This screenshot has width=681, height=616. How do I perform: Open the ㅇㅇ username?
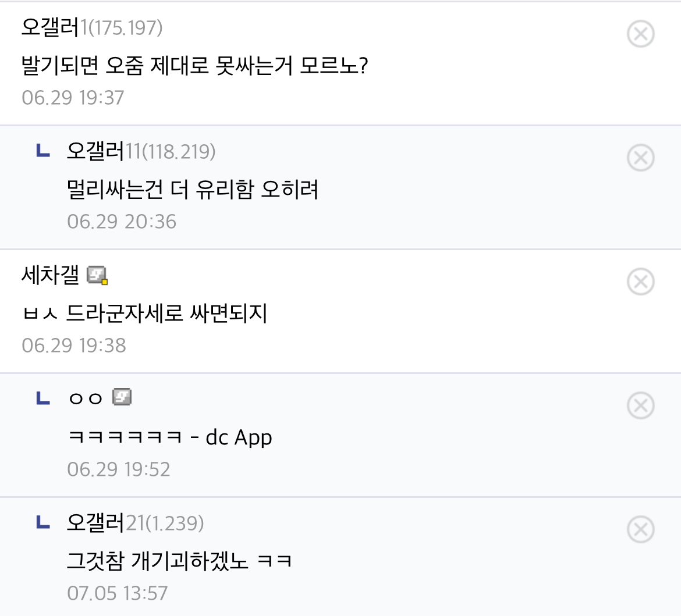tap(86, 398)
